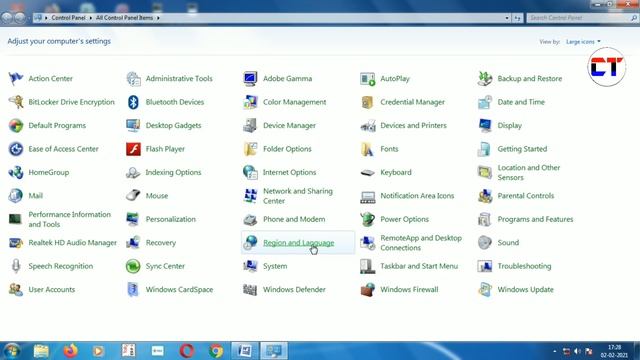640x360 pixels.
Task: Click the Bluetooth Devices icon
Action: [133, 102]
